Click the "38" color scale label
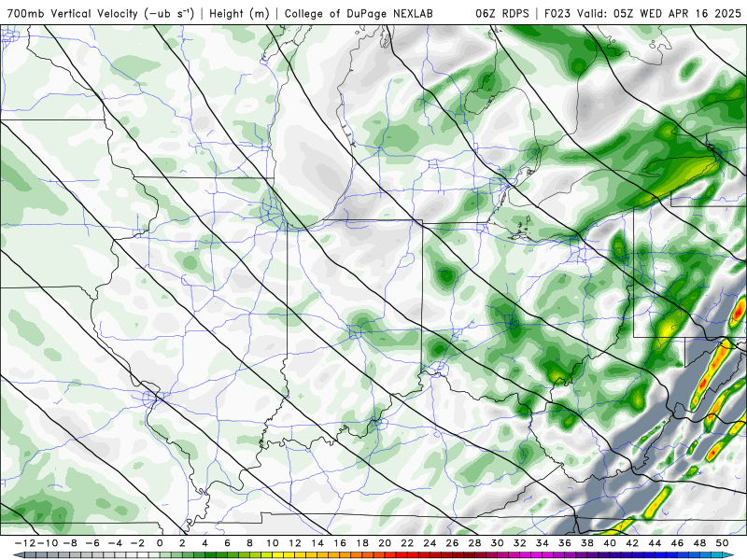Image resolution: width=747 pixels, height=560 pixels. [587, 543]
